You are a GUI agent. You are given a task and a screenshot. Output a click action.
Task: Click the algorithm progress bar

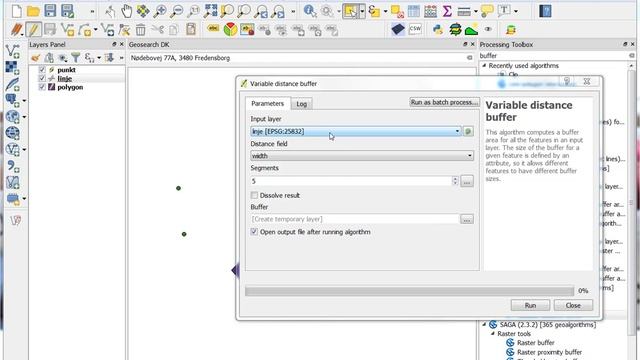coord(409,291)
